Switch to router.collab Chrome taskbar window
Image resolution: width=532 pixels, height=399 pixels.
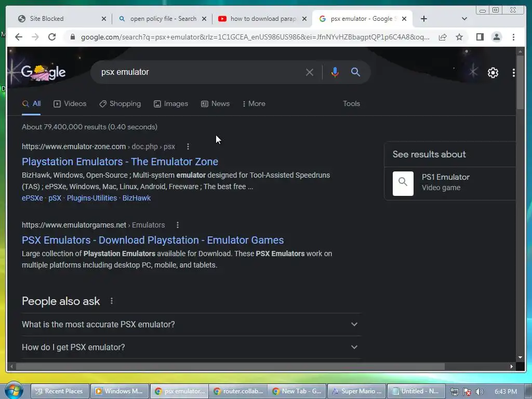238,391
